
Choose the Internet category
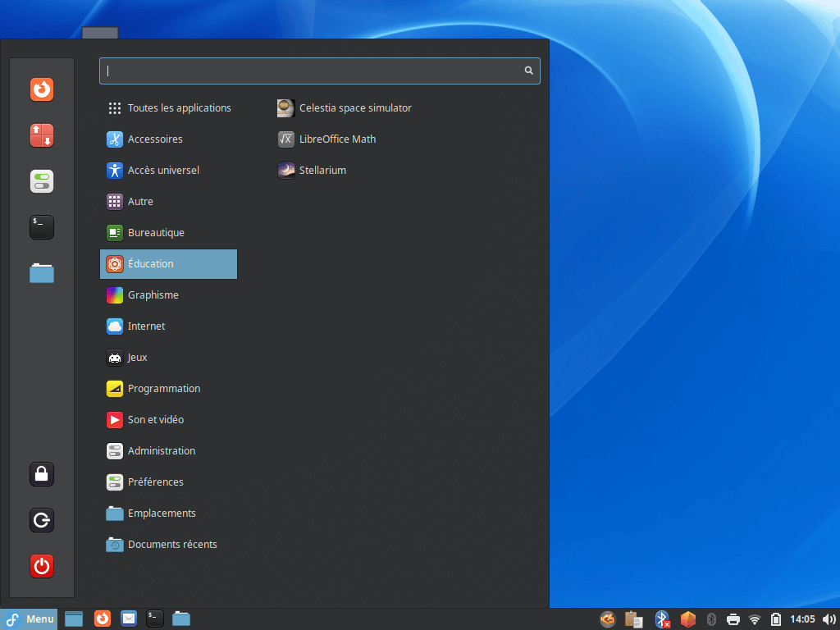pos(169,326)
